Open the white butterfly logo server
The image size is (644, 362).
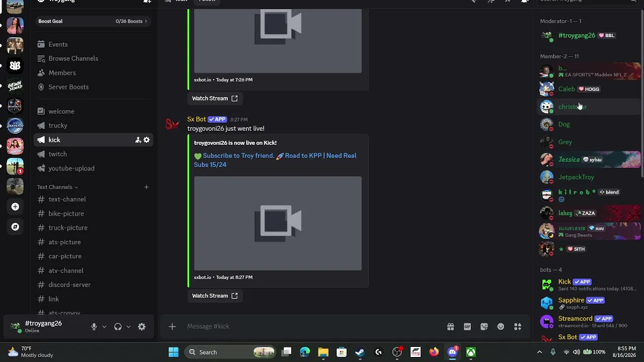(15, 65)
